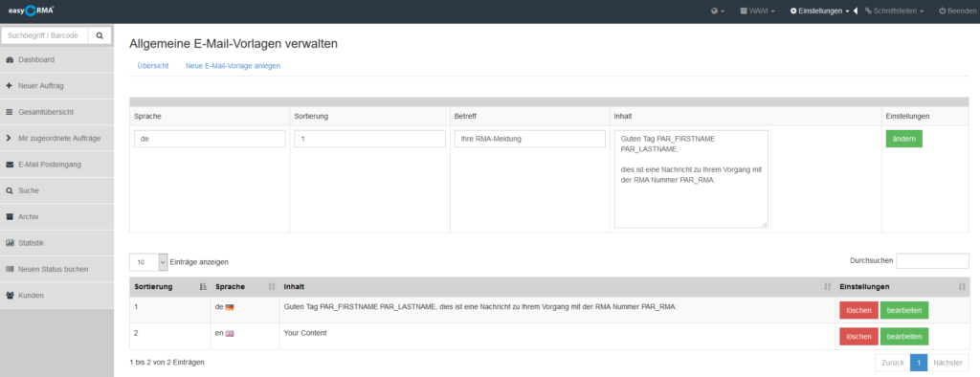980x377 pixels.
Task: Click the textarea resize handle
Action: pyautogui.click(x=765, y=225)
